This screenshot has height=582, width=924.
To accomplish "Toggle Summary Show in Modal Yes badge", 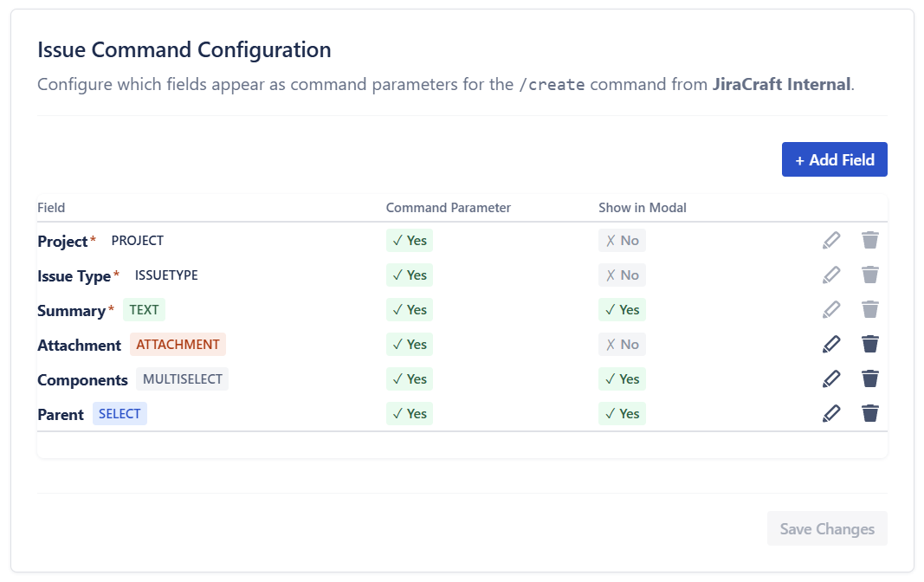I will [x=623, y=310].
